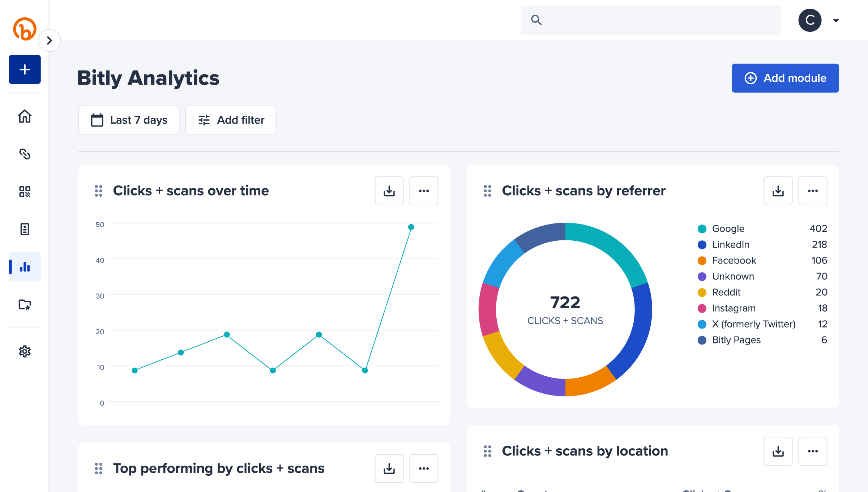Open the QR codes panel icon
The image size is (868, 492).
(24, 192)
